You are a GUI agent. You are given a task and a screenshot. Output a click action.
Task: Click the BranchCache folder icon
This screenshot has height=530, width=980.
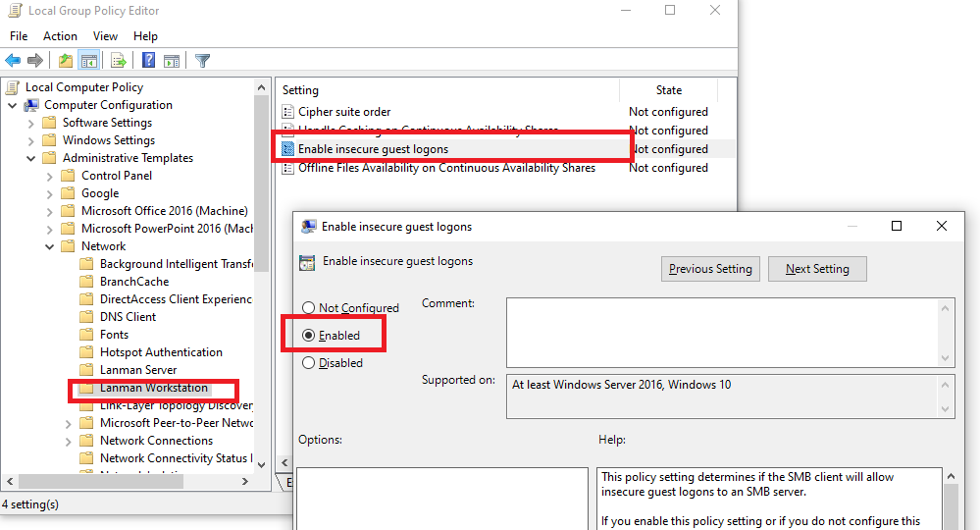87,282
